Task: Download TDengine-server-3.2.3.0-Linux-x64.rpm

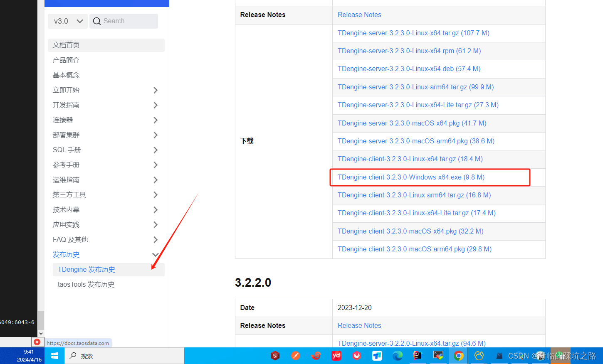Action: 409,51
